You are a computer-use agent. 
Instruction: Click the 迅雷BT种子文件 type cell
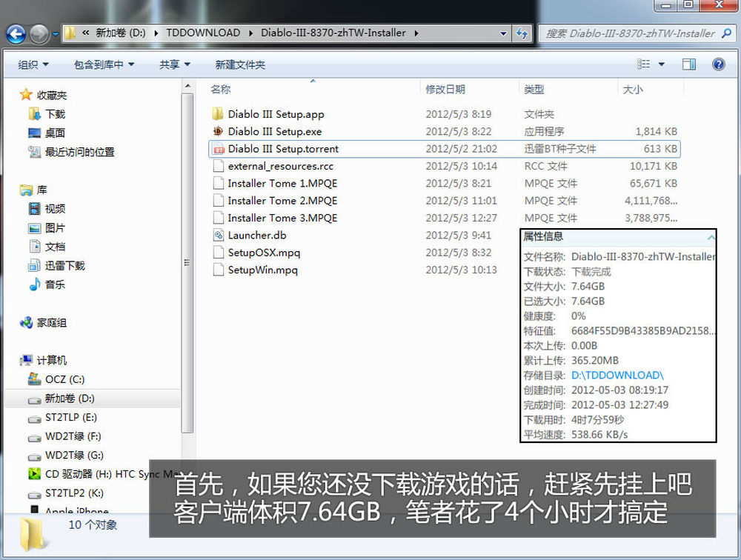click(560, 149)
